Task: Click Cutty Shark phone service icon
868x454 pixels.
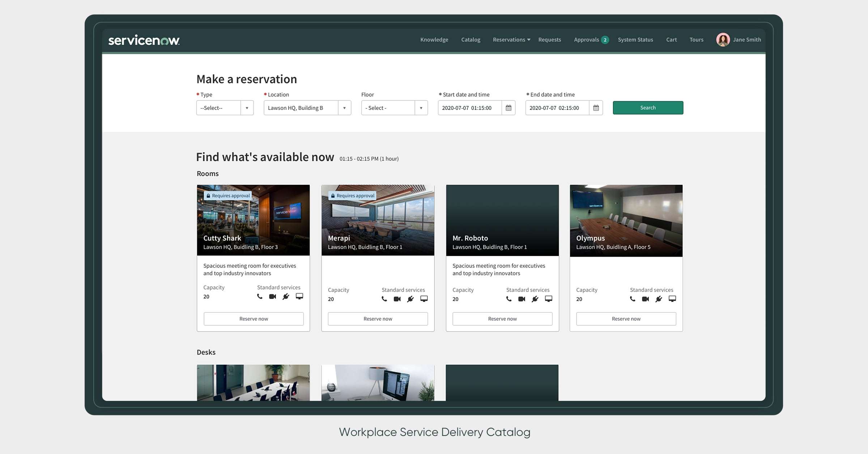Action: [259, 296]
